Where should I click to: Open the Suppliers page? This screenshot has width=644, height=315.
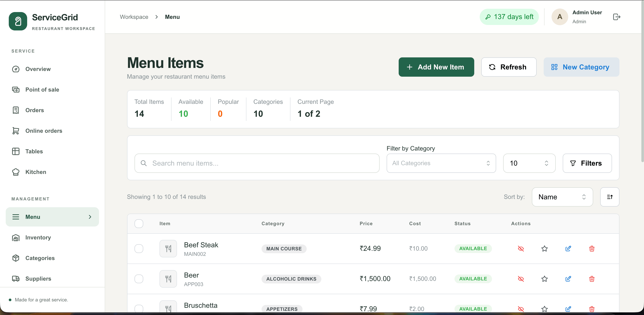click(52, 278)
